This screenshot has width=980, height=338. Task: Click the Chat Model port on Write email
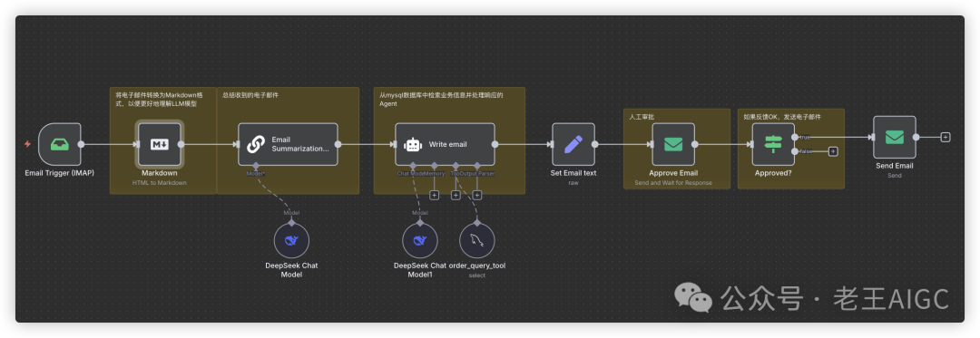click(x=413, y=166)
